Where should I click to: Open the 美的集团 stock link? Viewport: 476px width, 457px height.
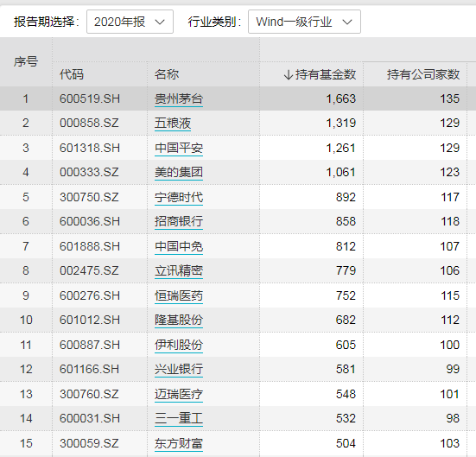pos(179,173)
